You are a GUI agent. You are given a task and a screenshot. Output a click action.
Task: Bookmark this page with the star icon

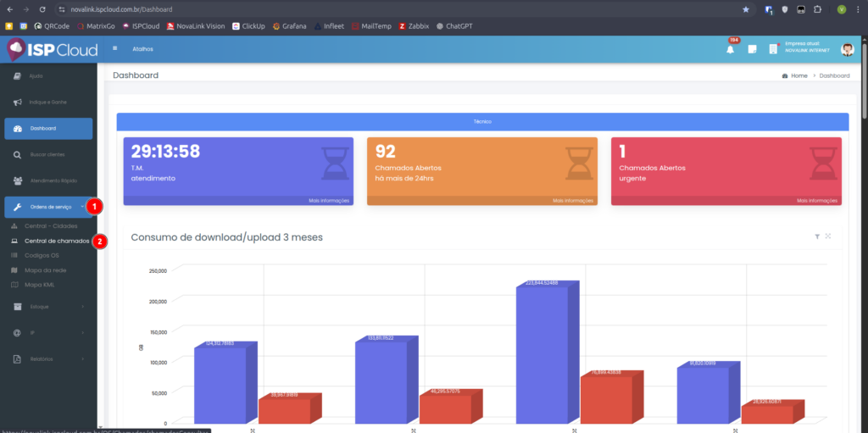[x=746, y=9]
